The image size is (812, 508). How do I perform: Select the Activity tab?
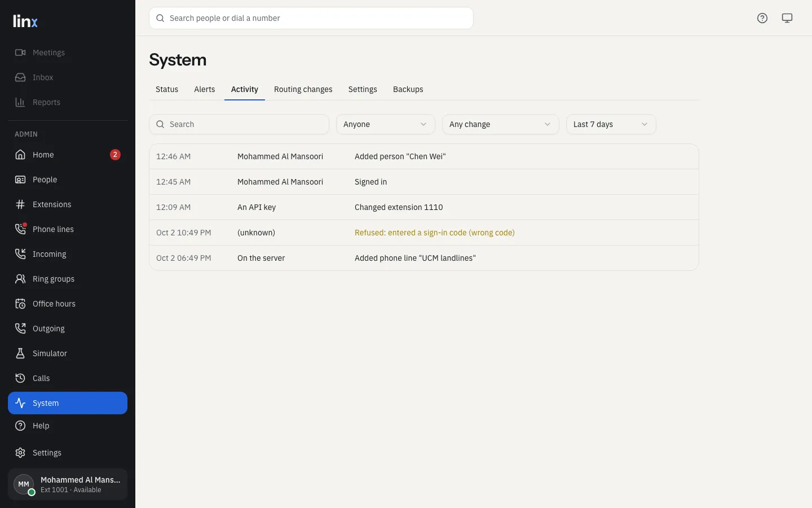coord(245,89)
